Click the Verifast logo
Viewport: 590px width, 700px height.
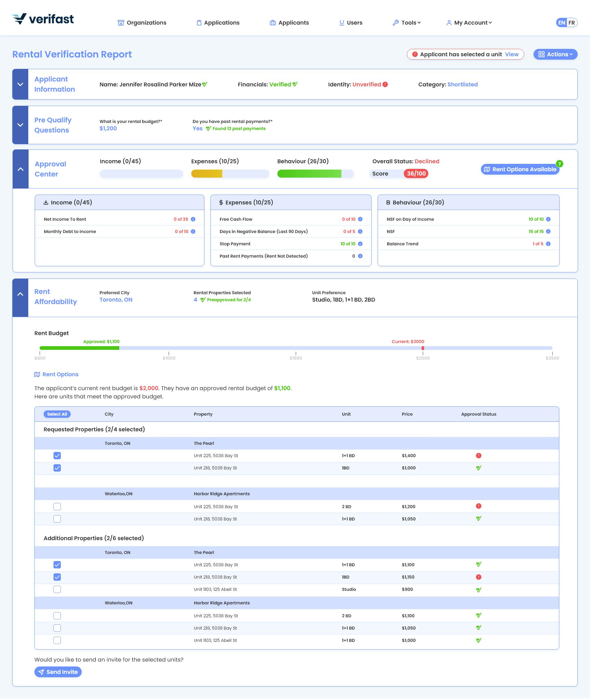[43, 19]
